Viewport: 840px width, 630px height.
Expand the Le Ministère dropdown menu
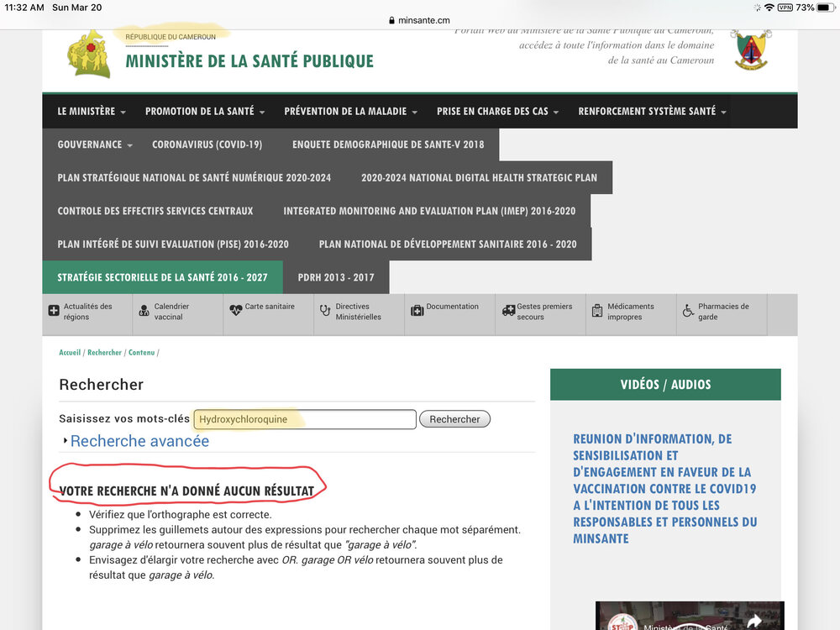pos(92,112)
